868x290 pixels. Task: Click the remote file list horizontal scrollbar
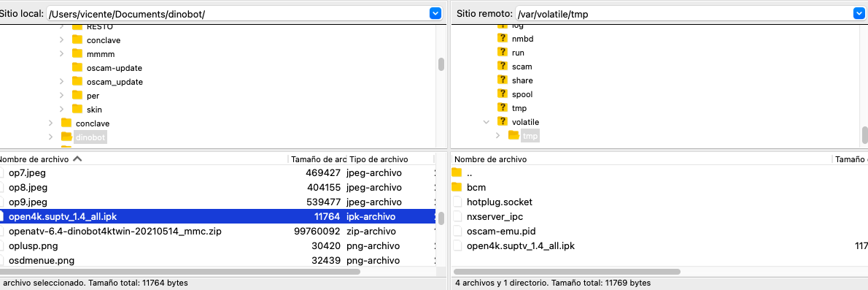tap(567, 272)
